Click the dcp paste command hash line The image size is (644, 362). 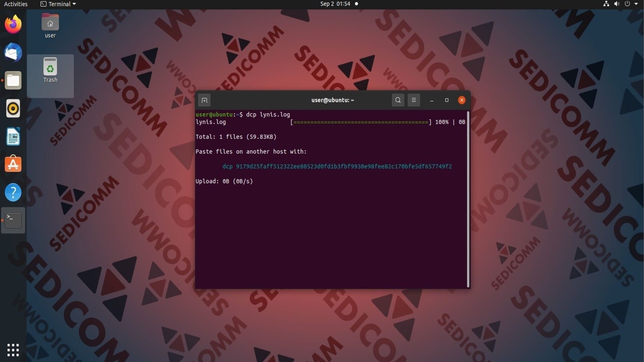click(337, 166)
